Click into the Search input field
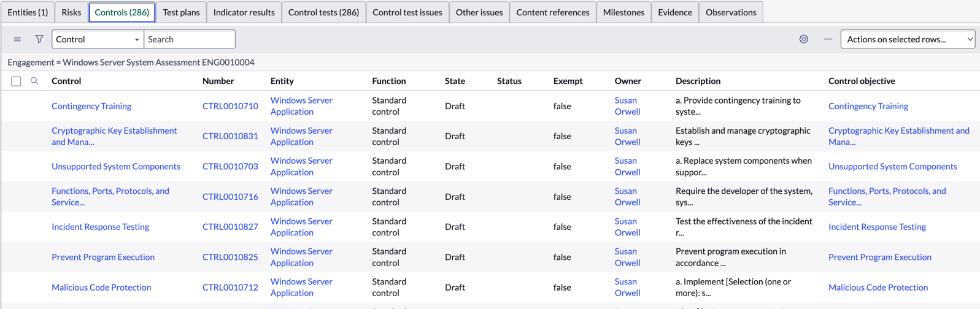The image size is (980, 309). pyautogui.click(x=190, y=39)
